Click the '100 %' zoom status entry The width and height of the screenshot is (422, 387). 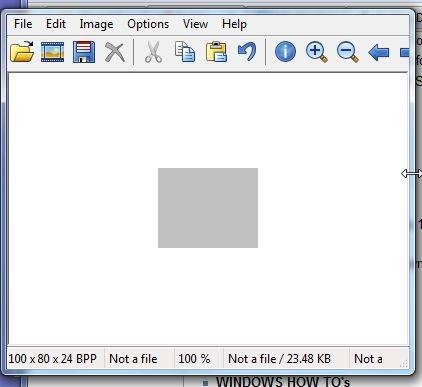(x=194, y=359)
